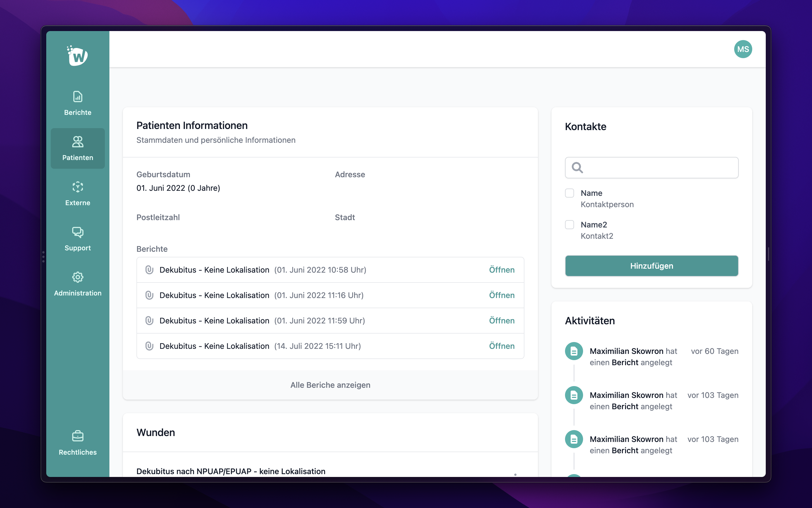
Task: Switch to Berichte menu label
Action: click(78, 113)
